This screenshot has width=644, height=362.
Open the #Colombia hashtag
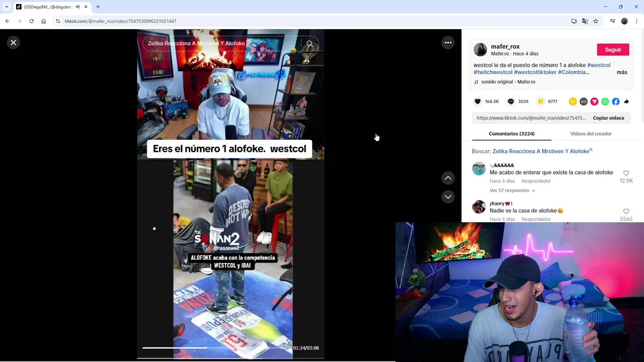[573, 72]
